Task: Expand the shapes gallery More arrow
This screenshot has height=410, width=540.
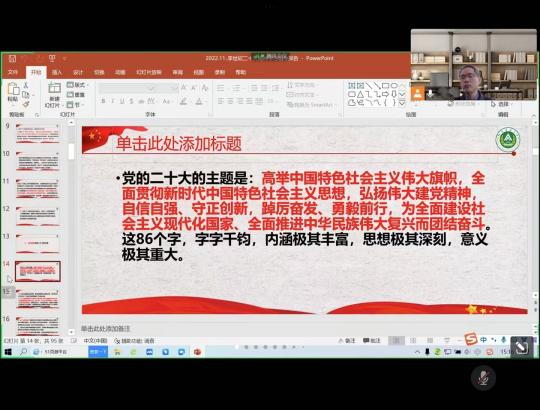Action: tap(402, 102)
